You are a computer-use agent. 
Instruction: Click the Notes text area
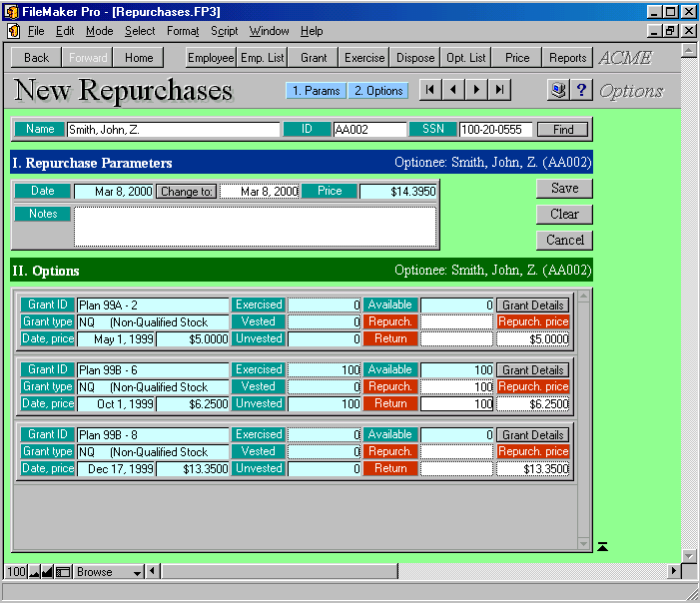coord(255,227)
